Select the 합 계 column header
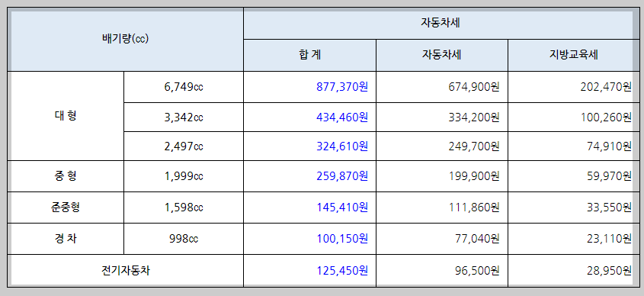Viewport: 644px width, 296px height. tap(309, 55)
